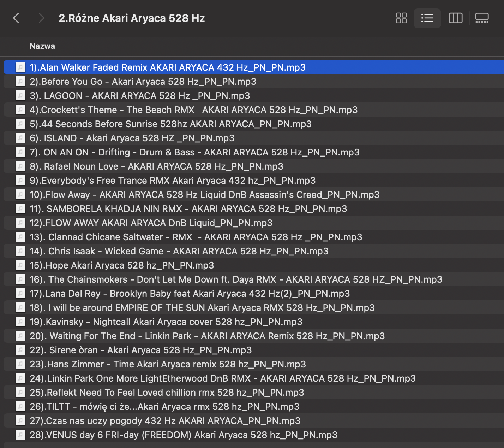
Task: Switch to column view
Action: (x=455, y=18)
